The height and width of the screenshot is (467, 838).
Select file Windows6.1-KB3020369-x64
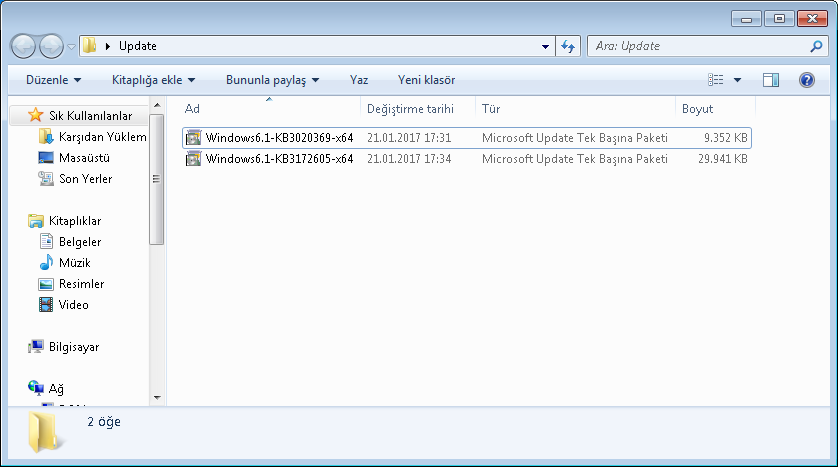(x=280, y=138)
